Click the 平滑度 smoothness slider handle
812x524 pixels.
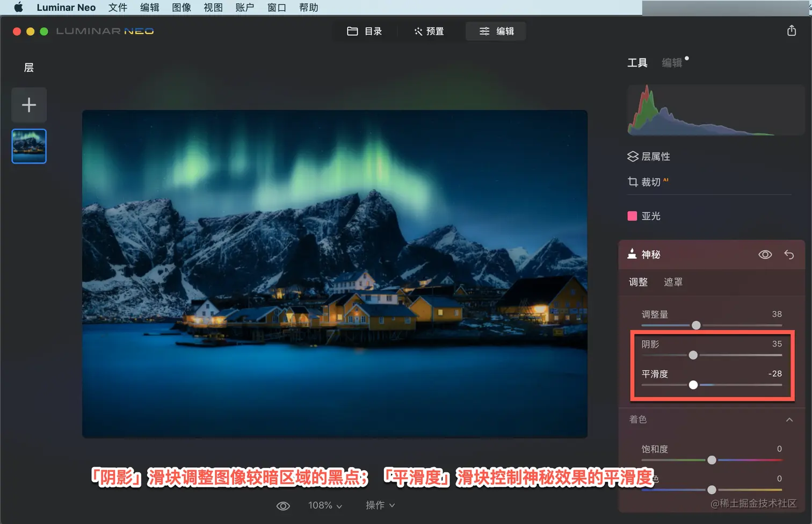point(693,385)
